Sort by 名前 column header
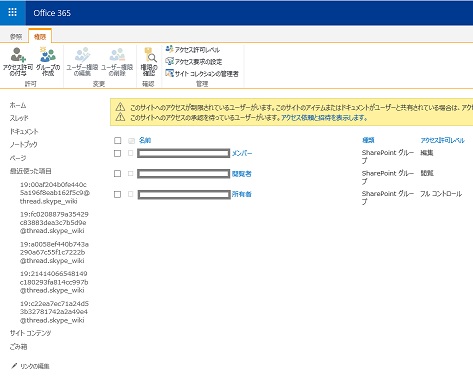The width and height of the screenshot is (473, 380). 145,140
